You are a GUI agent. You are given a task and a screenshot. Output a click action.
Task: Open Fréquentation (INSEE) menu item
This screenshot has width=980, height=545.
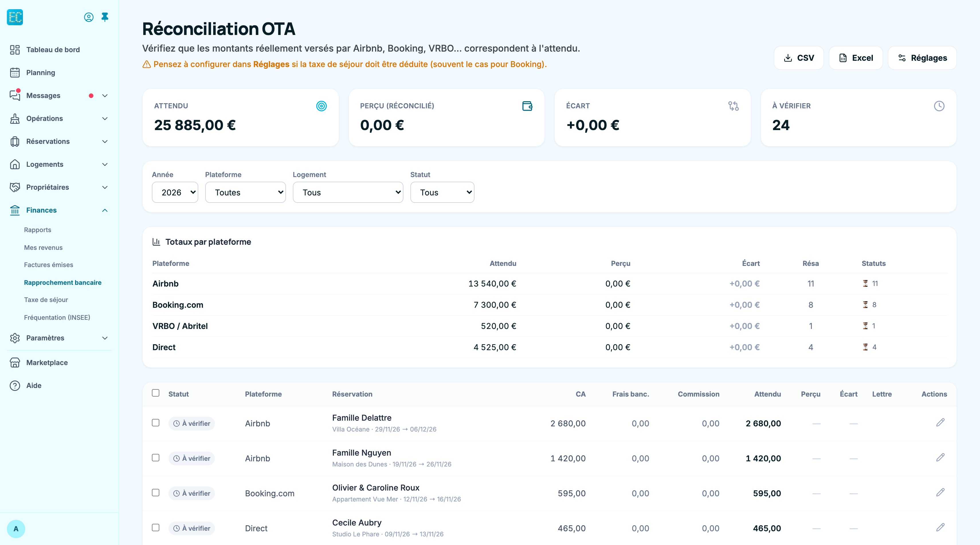tap(57, 317)
